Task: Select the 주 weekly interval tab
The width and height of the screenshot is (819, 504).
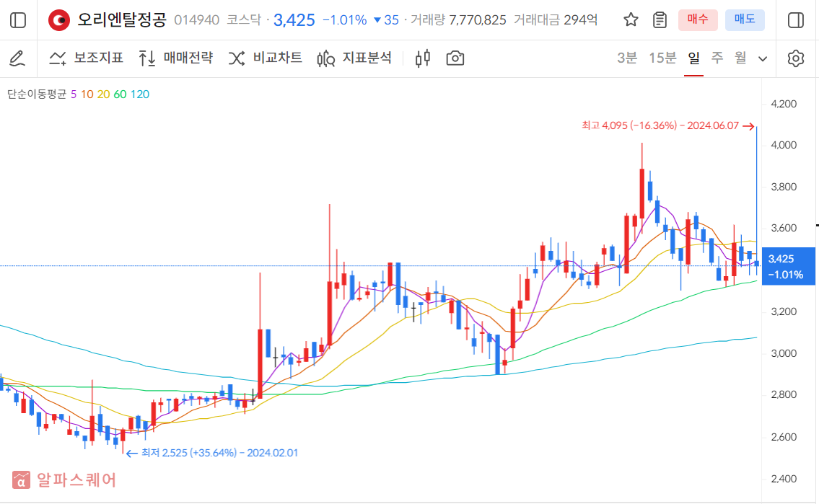Action: pyautogui.click(x=717, y=58)
